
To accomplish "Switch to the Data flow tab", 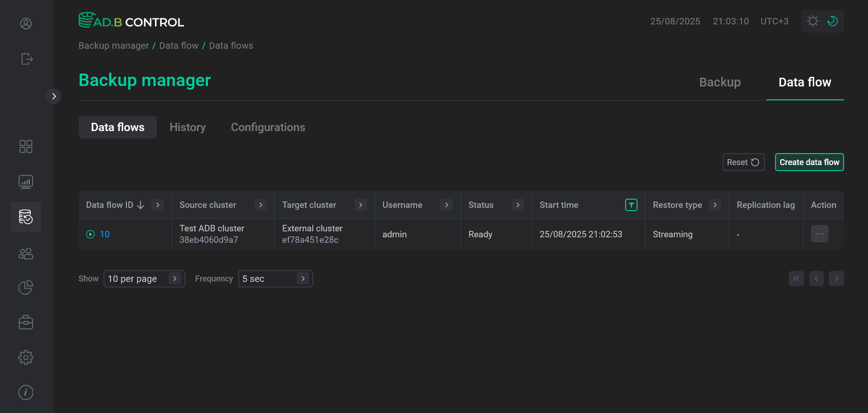I will 805,82.
